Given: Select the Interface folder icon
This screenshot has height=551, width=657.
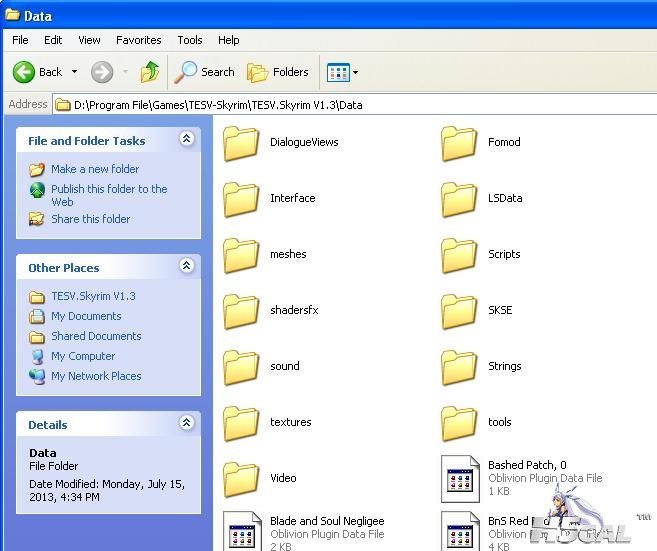Looking at the screenshot, I should click(241, 199).
